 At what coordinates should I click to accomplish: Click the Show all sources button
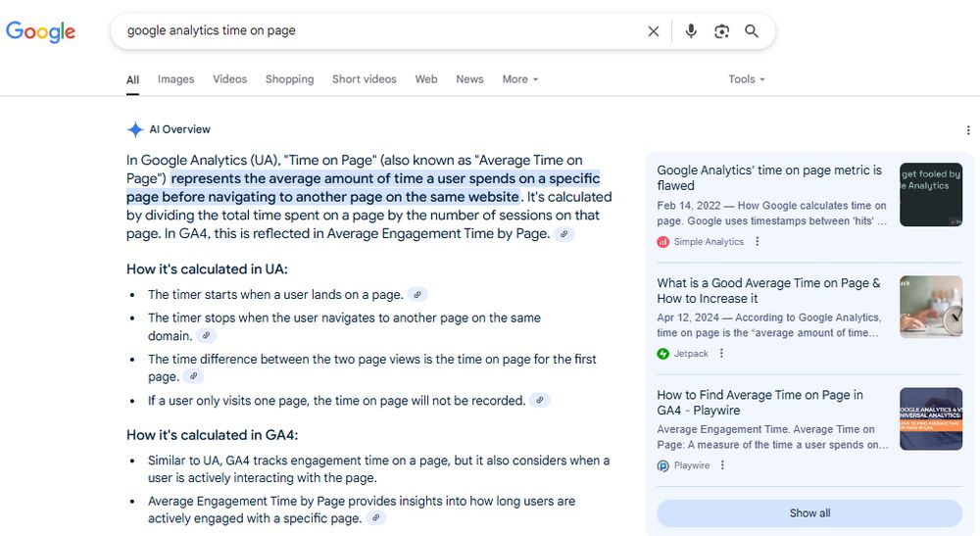809,512
